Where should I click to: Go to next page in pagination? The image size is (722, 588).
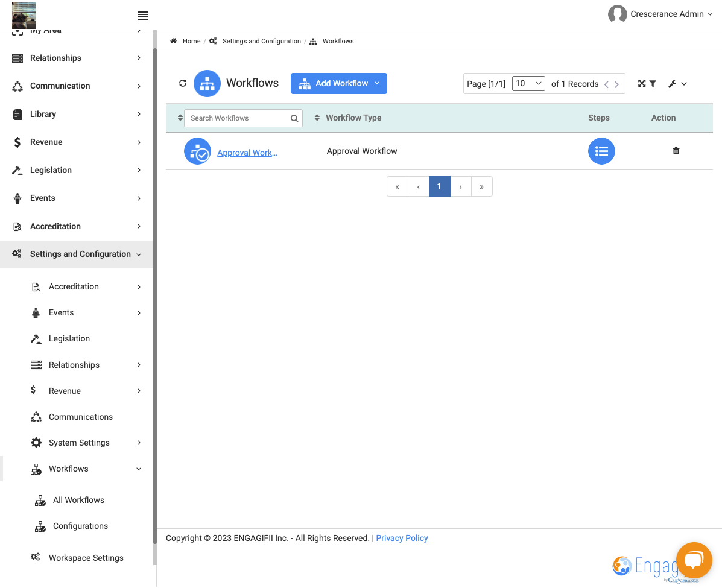[x=461, y=186]
